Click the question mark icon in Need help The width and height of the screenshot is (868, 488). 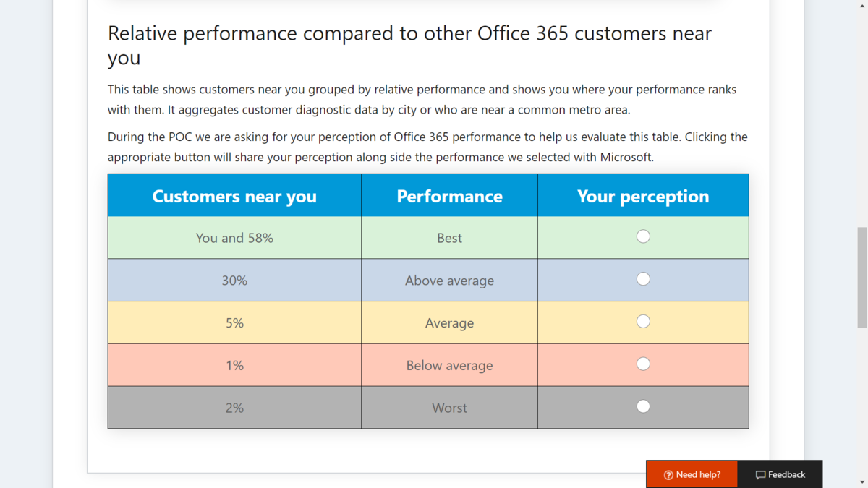[668, 475]
